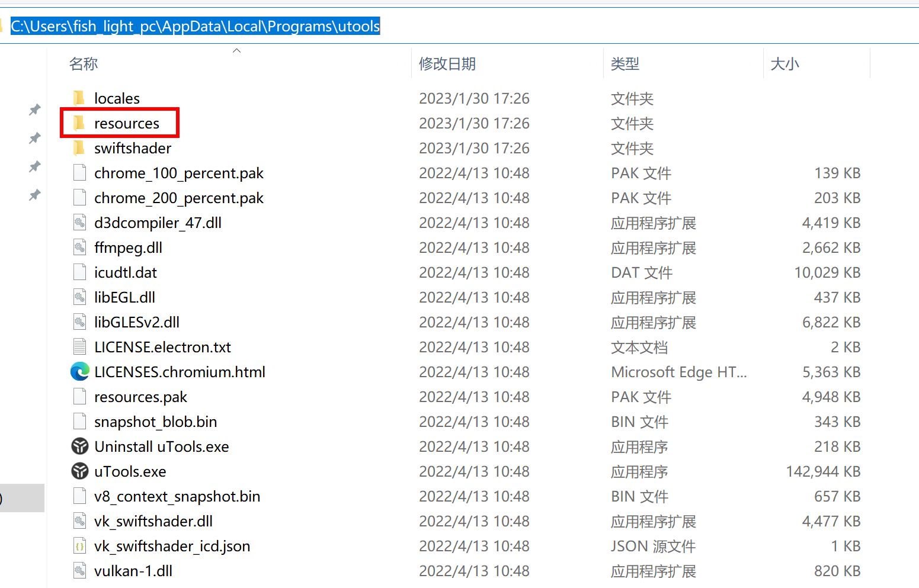Screen dimensions: 919x588
Task: Click the pin icon beside chrome_200_percent.pak row
Action: click(x=35, y=195)
